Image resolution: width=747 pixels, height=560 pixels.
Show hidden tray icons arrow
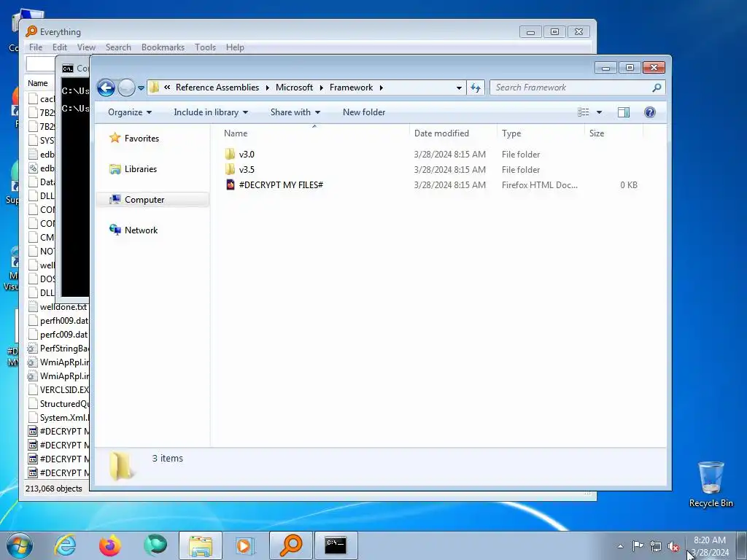620,546
